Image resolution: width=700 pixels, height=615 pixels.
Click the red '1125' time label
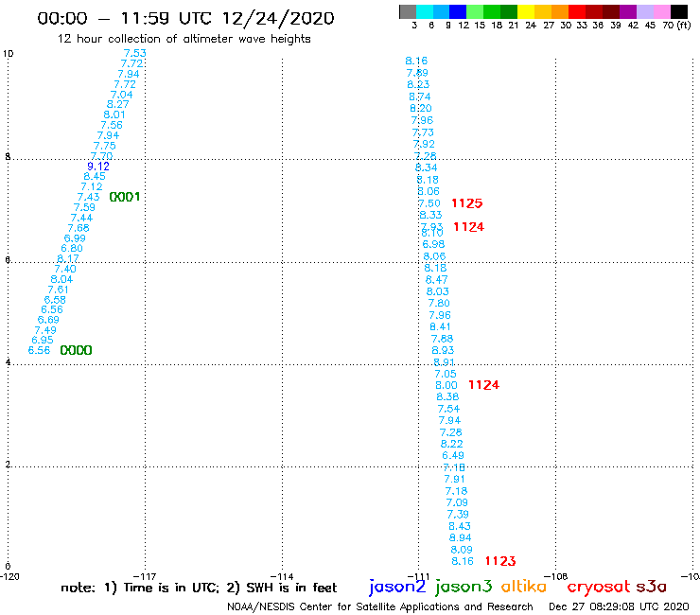pyautogui.click(x=467, y=203)
